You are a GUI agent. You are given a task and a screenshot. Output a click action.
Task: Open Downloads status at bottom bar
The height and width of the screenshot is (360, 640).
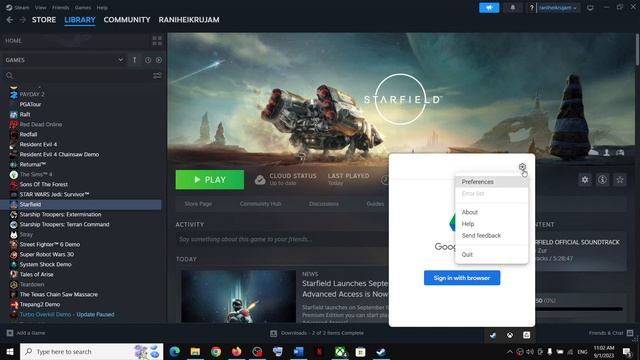(x=317, y=333)
